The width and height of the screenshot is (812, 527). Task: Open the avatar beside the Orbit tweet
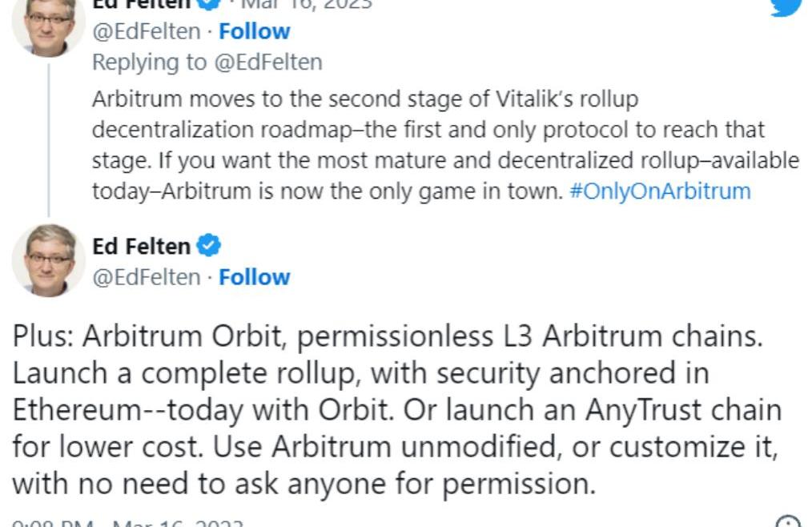point(48,260)
